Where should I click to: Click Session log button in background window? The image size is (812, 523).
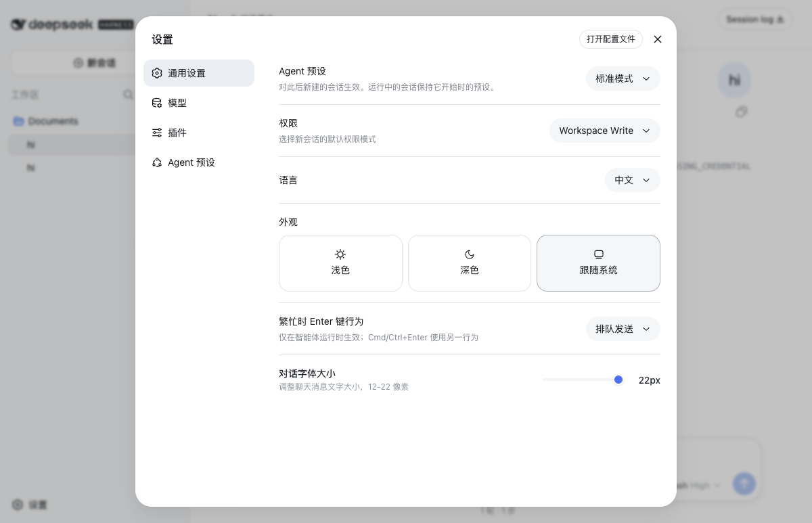(x=754, y=20)
